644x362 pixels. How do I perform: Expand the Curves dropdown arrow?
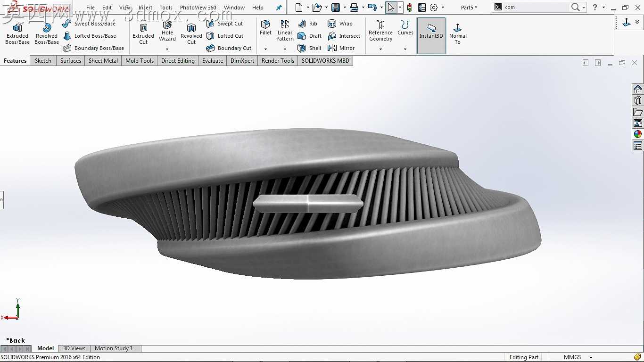click(405, 49)
